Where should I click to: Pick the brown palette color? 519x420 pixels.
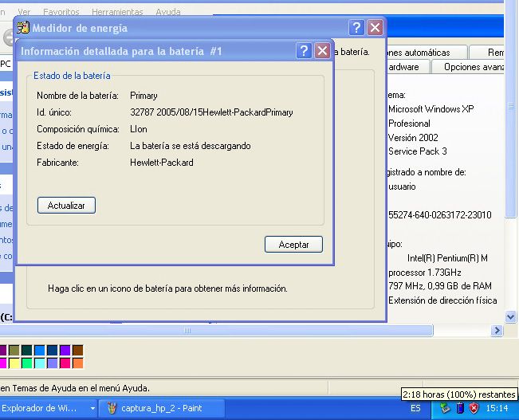pos(78,350)
